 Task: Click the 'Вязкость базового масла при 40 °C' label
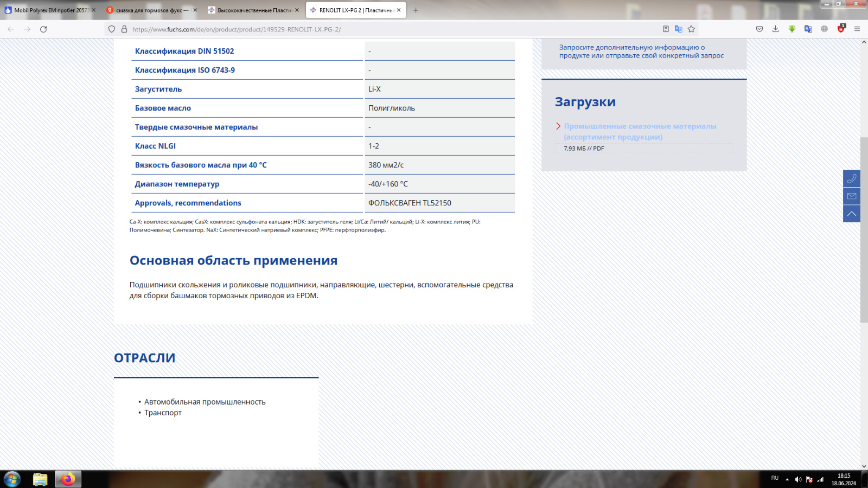201,165
